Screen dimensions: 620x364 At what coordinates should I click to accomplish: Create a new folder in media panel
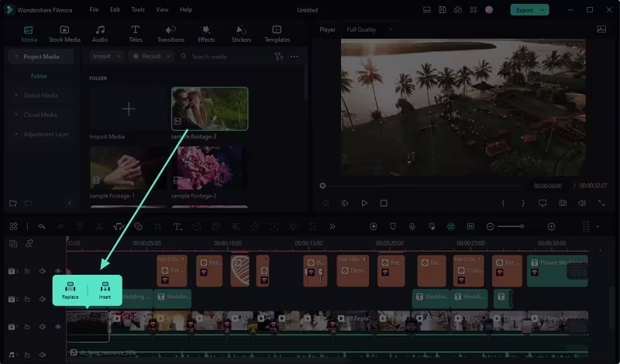coord(13,203)
